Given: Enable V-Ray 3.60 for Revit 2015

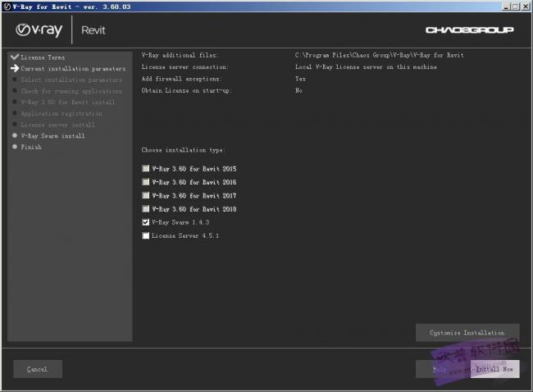Looking at the screenshot, I should [x=146, y=169].
